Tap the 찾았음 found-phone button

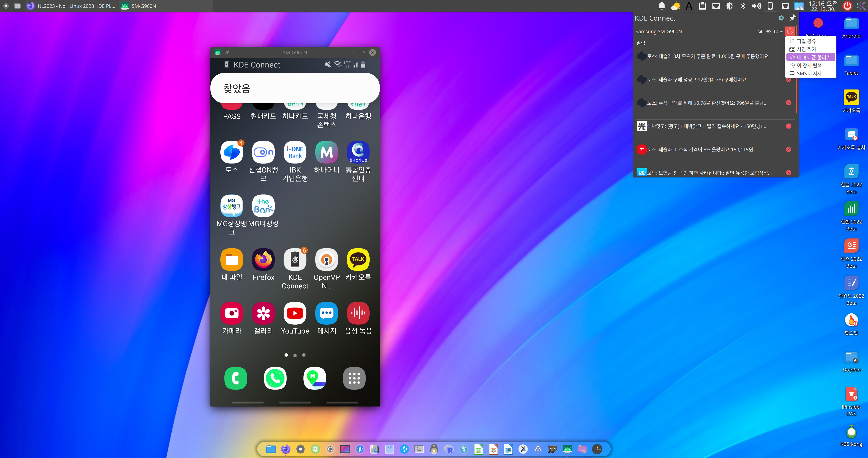[x=295, y=88]
